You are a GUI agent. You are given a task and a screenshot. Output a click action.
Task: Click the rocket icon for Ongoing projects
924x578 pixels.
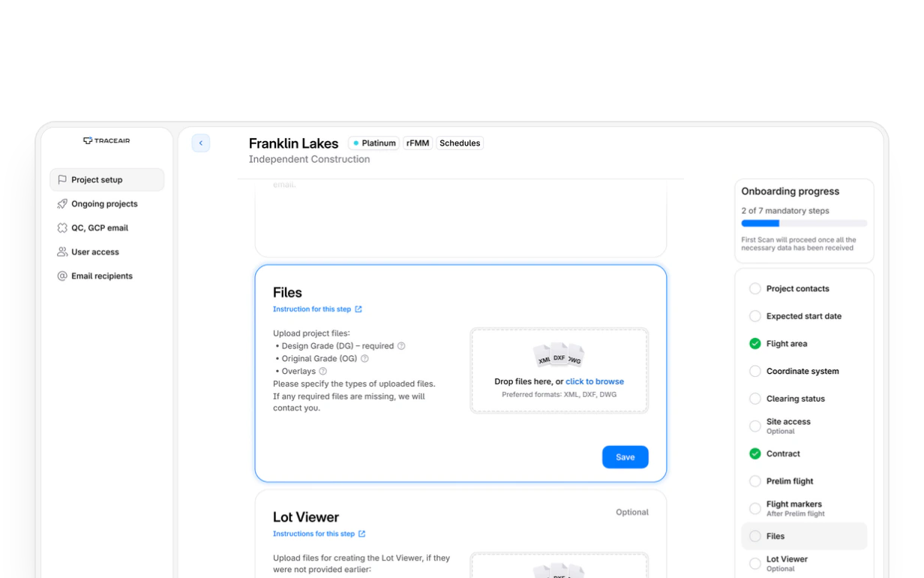click(x=62, y=204)
